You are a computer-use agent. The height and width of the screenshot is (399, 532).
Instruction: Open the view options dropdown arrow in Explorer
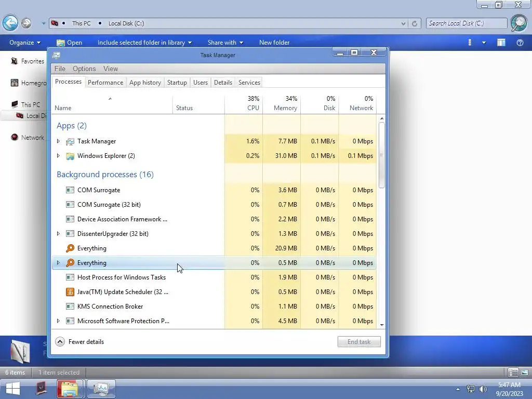[484, 43]
